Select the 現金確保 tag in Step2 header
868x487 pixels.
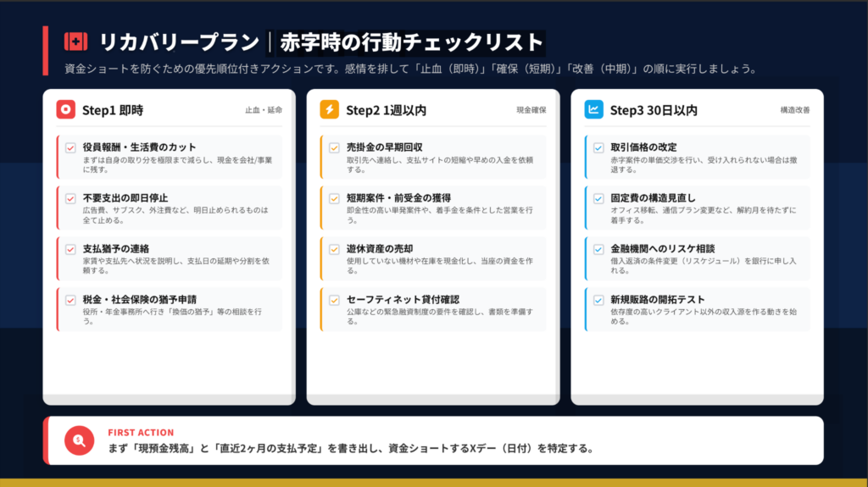pos(531,110)
